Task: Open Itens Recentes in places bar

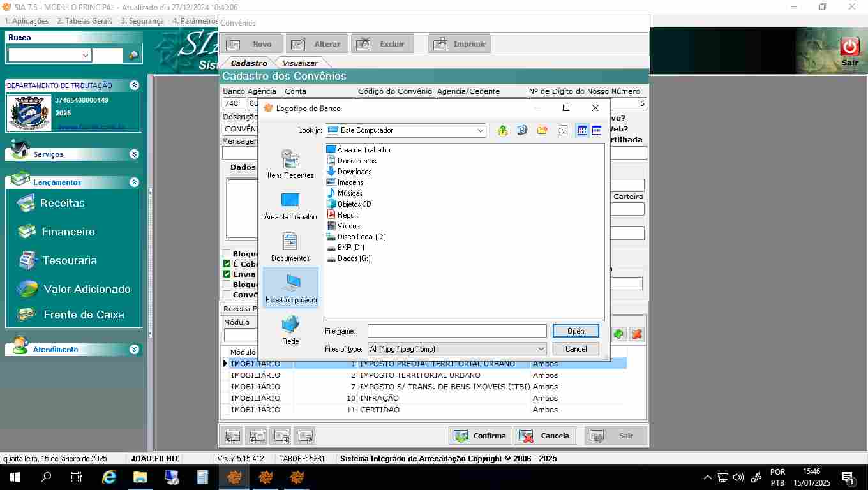Action: pos(290,164)
